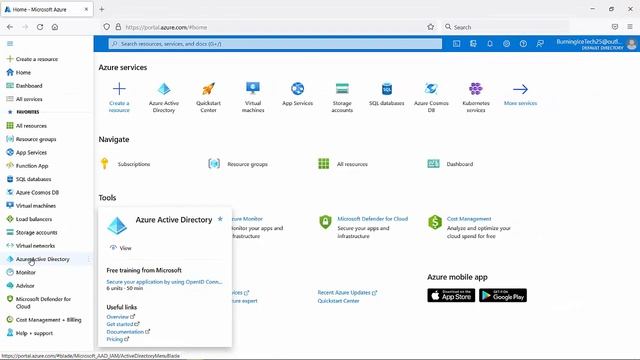Open Azure Cosmos DB service tile
This screenshot has width=640, height=360.
tap(431, 97)
